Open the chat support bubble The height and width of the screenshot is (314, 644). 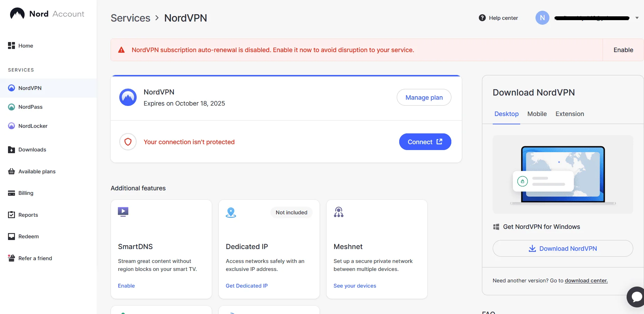coord(636,297)
